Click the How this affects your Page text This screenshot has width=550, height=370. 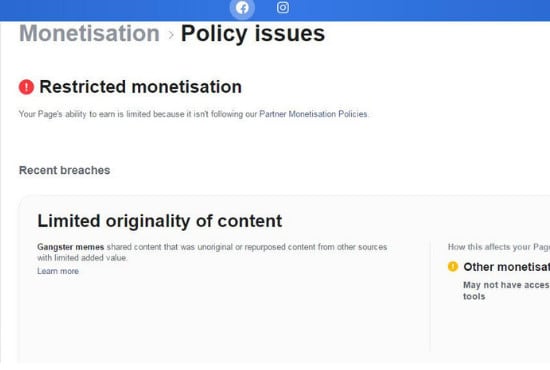point(499,247)
